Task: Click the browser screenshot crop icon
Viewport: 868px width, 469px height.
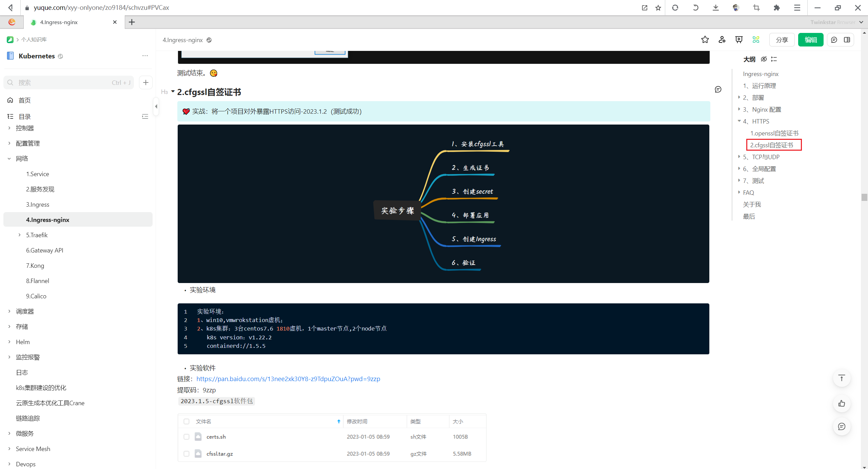Action: (x=756, y=7)
